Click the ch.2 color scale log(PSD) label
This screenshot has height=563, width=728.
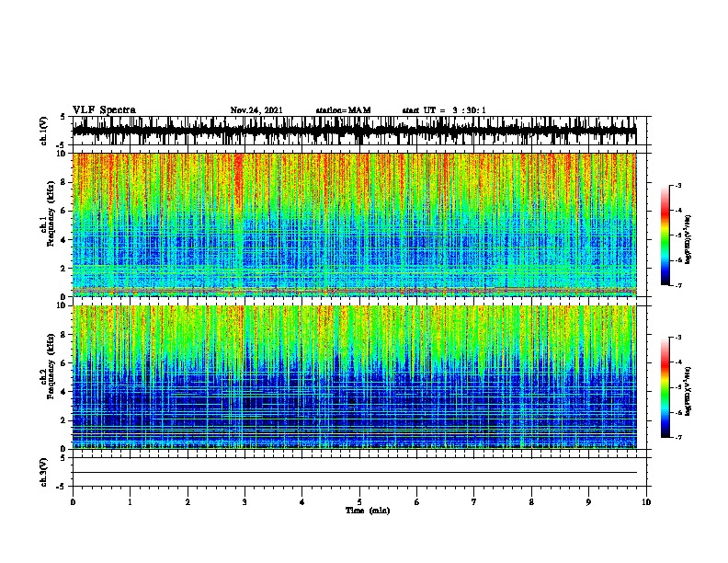[688, 391]
